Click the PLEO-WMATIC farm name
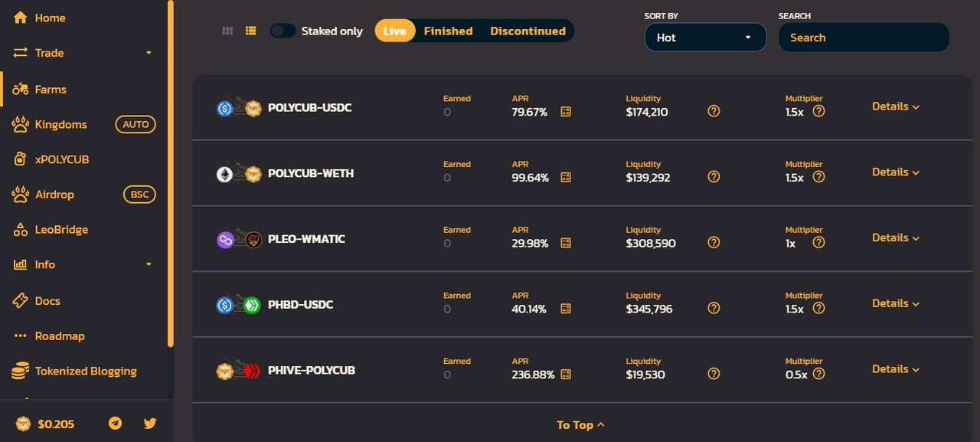Screen dimensions: 980x442 click(x=306, y=239)
